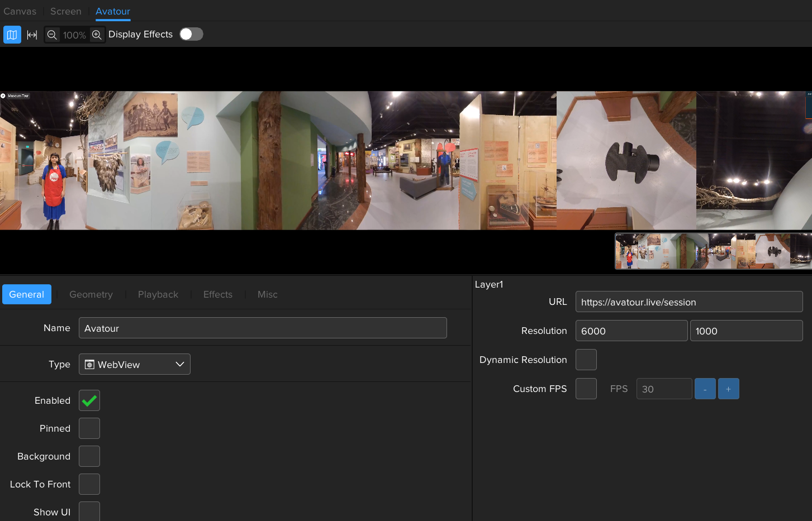This screenshot has height=521, width=812.
Task: Zoom out with the magnifier minus icon
Action: [x=52, y=35]
